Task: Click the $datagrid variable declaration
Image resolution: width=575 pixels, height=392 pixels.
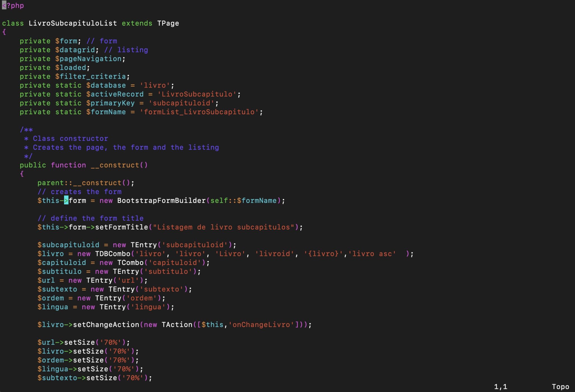Action: point(75,50)
